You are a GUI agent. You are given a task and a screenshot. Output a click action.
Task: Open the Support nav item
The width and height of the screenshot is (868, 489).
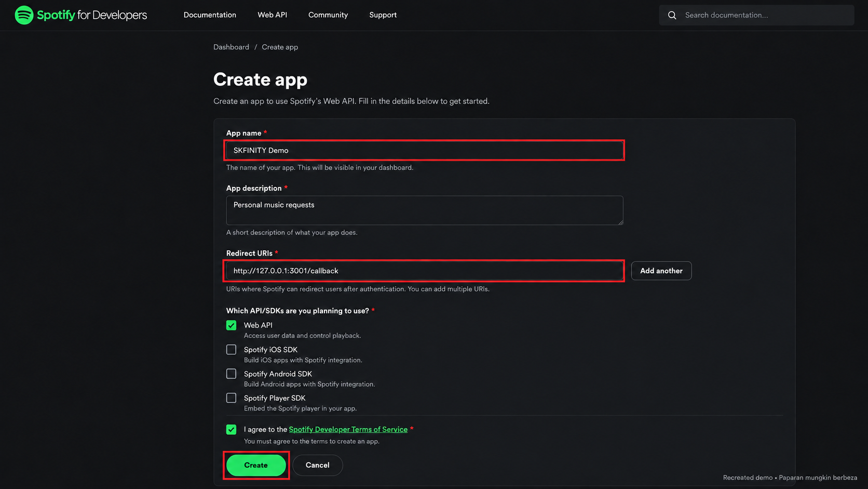click(383, 15)
